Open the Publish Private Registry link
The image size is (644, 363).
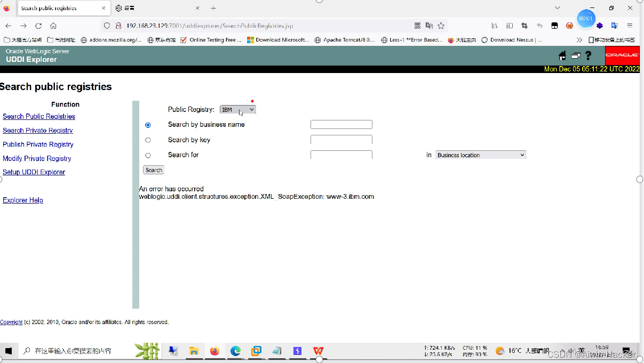[x=38, y=144]
